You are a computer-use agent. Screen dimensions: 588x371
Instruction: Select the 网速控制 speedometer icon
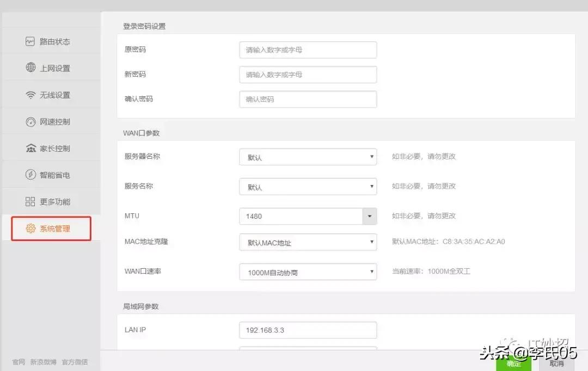[31, 121]
